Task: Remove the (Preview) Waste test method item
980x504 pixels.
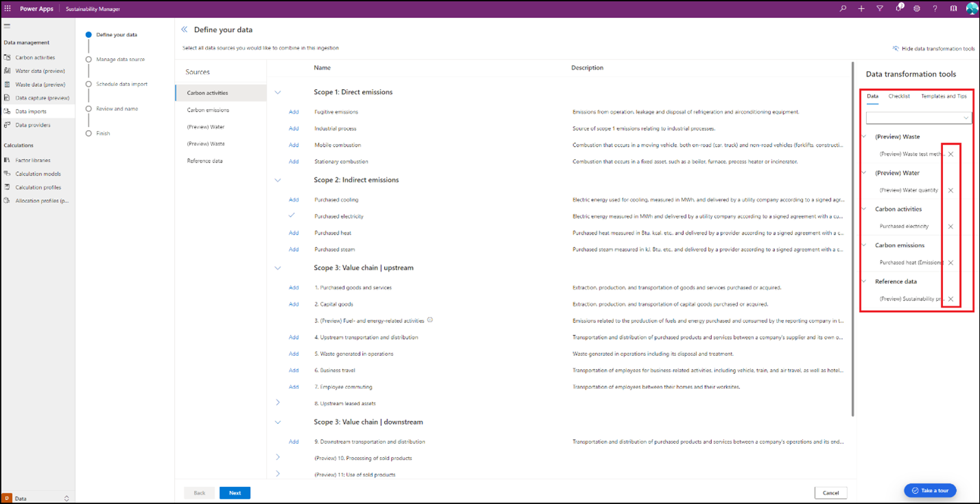Action: tap(951, 154)
